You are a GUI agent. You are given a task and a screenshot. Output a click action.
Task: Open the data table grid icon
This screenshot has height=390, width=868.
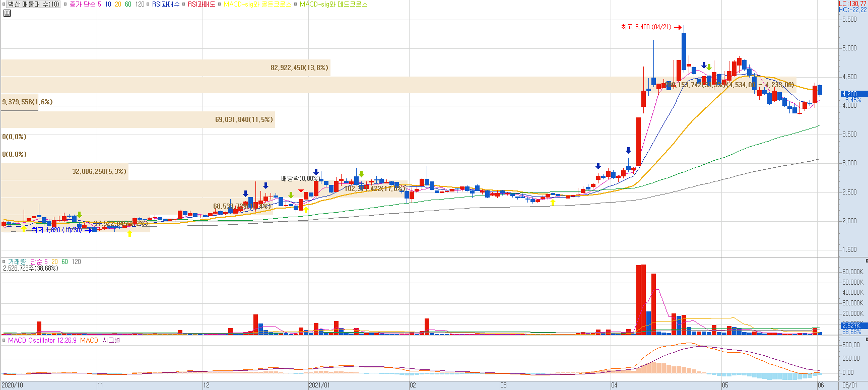[x=7, y=13]
